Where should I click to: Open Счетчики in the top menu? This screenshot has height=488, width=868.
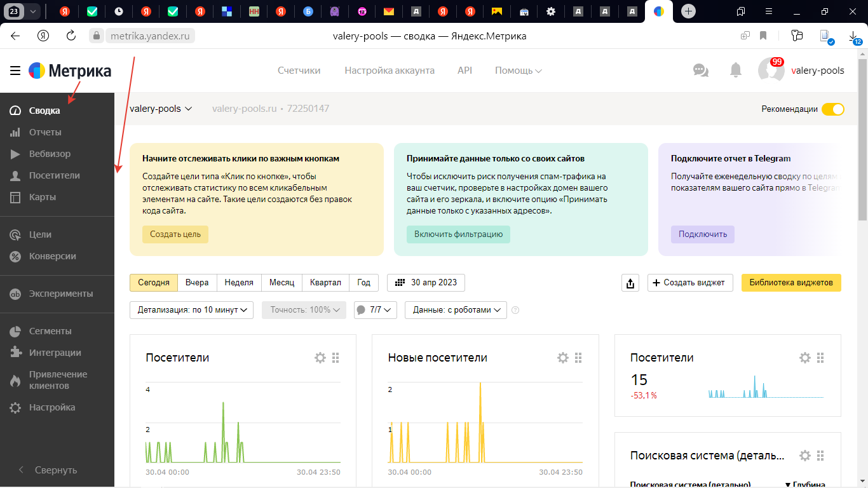[x=299, y=71]
